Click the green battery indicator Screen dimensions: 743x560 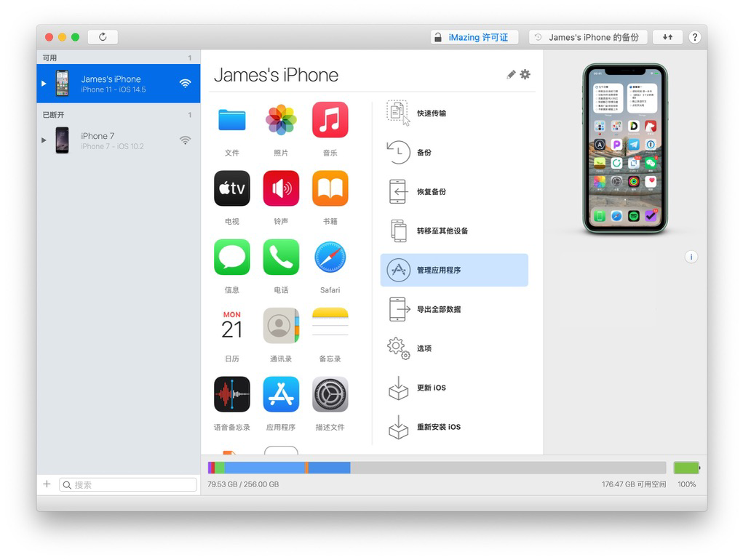687,468
